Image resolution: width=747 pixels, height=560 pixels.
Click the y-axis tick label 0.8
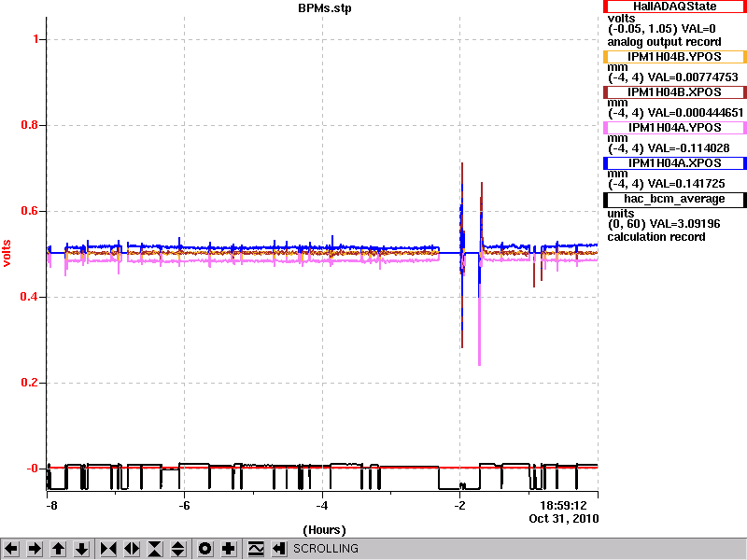point(29,125)
